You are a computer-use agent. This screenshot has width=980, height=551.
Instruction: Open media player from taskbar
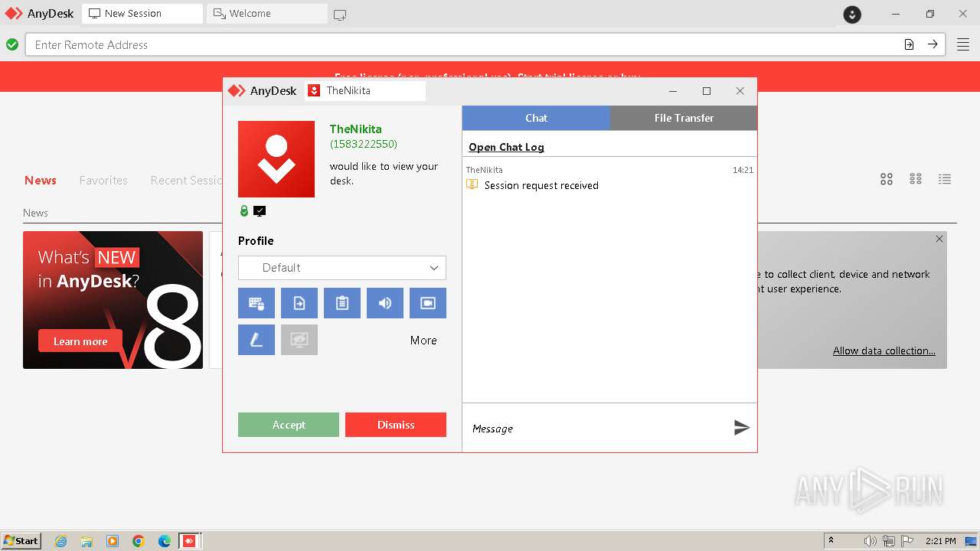pos(113,541)
